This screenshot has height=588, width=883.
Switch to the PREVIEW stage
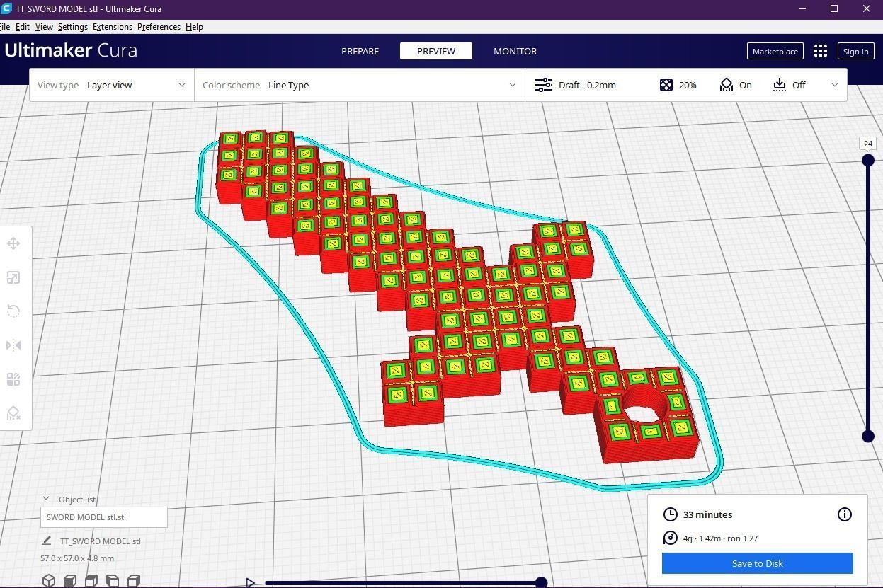pos(436,51)
